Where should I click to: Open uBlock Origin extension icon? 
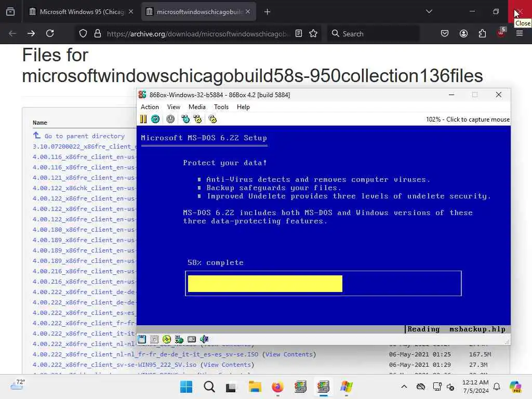pyautogui.click(x=501, y=33)
